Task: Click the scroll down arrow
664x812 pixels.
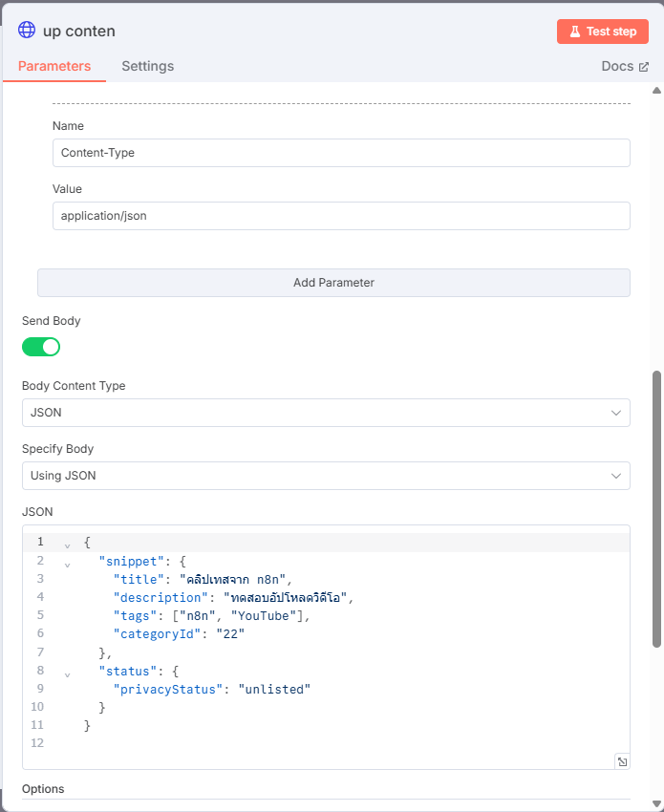Action: click(x=656, y=803)
